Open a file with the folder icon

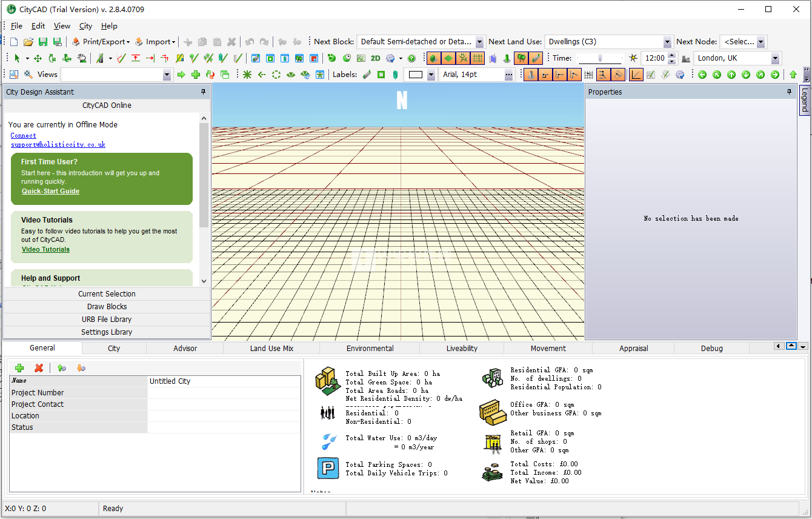pyautogui.click(x=28, y=42)
